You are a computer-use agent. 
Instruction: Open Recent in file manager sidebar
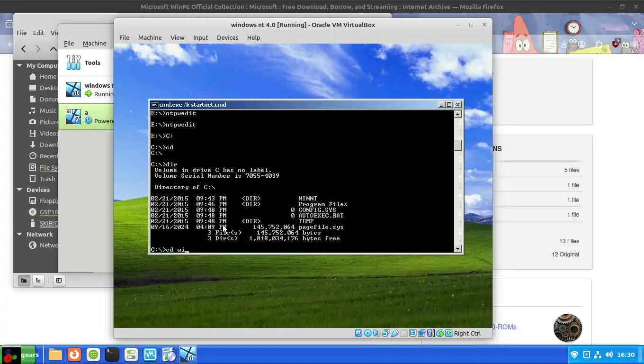pyautogui.click(x=43, y=156)
